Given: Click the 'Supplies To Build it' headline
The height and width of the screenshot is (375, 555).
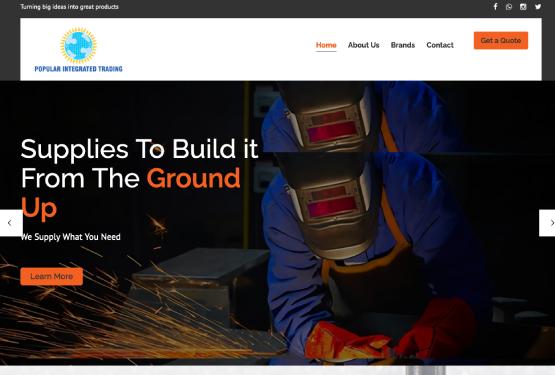Looking at the screenshot, I should [139, 149].
